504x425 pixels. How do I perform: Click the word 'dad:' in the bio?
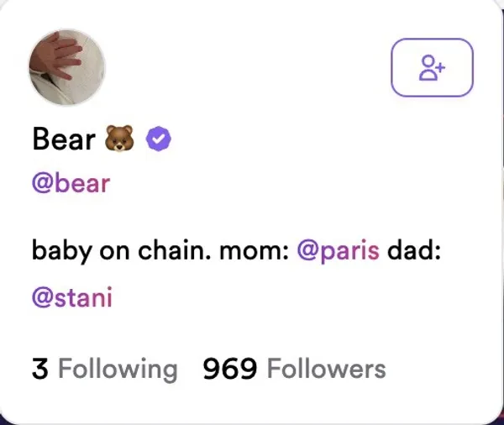pos(414,250)
